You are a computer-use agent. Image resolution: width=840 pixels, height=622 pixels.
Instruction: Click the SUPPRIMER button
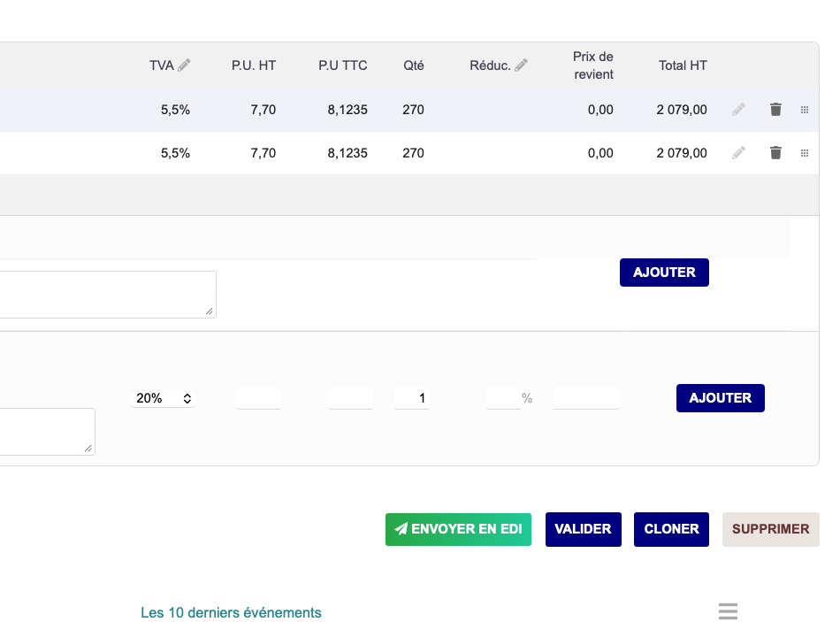pos(770,529)
